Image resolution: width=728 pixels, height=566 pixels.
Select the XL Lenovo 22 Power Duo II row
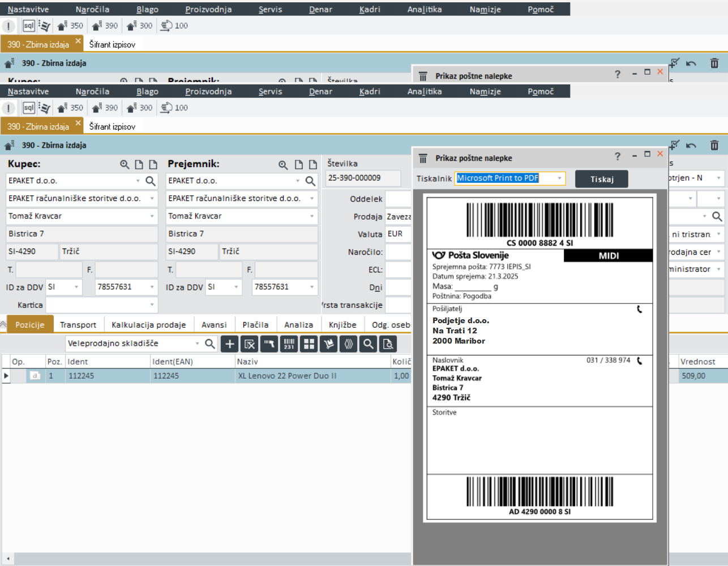point(287,376)
